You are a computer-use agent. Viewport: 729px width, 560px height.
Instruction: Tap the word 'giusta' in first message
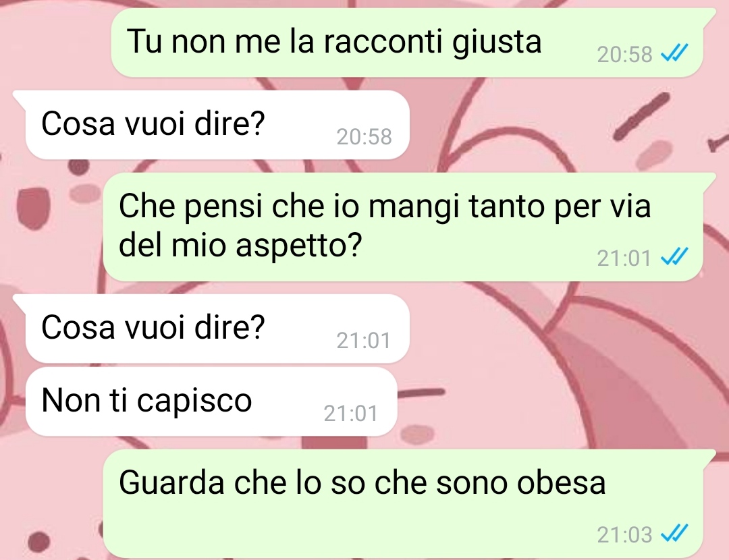[x=497, y=43]
